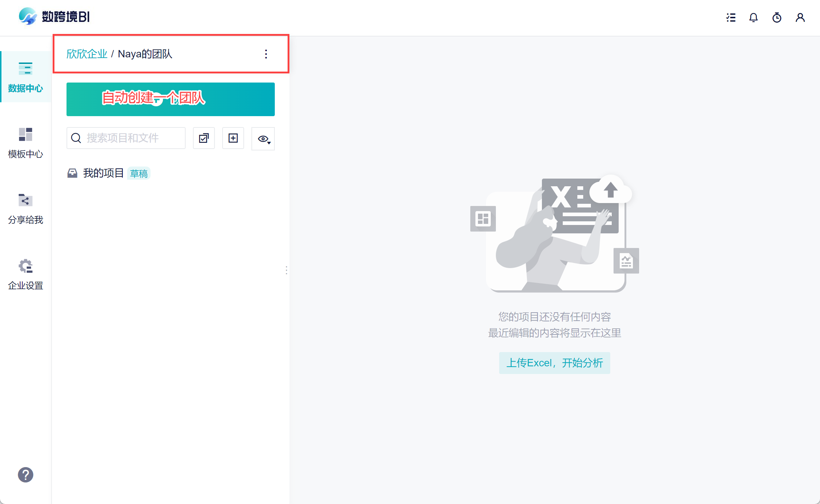Screen dimensions: 820x504
Task: Toggle multi-select checkbox mode icon
Action: [x=204, y=138]
